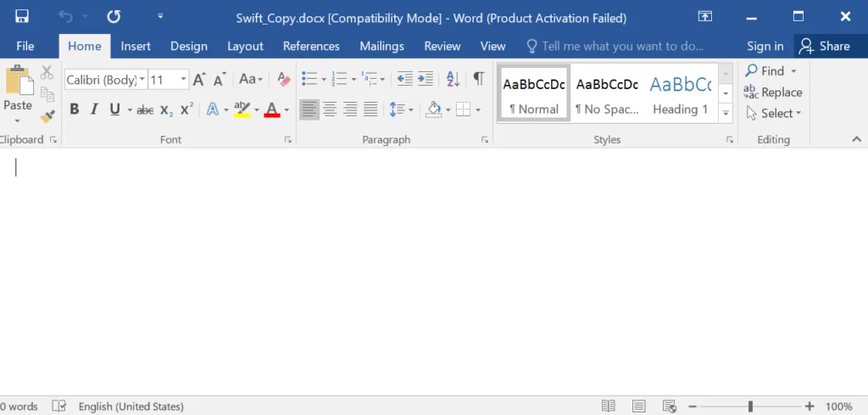The height and width of the screenshot is (415, 868).
Task: Open the File menu
Action: tap(25, 46)
